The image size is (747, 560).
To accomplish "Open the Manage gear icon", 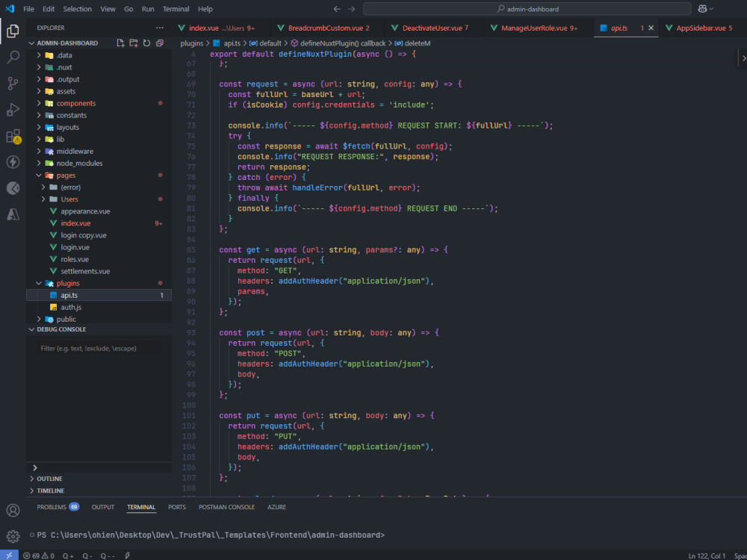I will pyautogui.click(x=13, y=536).
